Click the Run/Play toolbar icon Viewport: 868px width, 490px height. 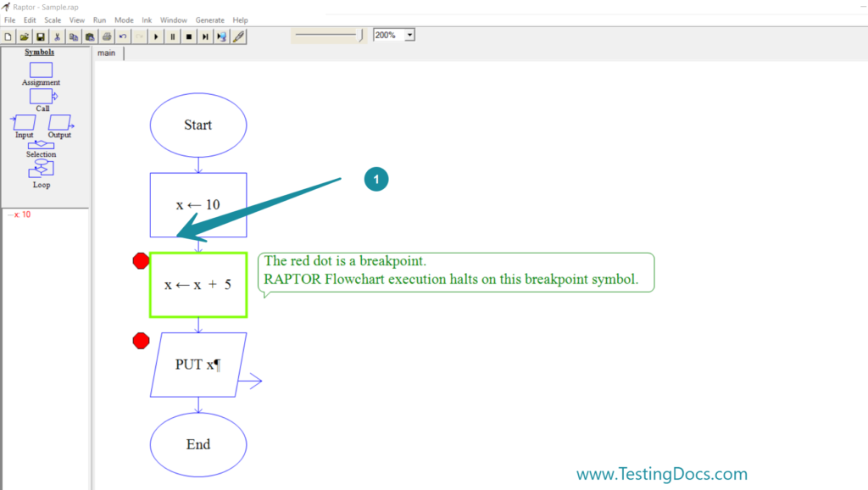156,36
